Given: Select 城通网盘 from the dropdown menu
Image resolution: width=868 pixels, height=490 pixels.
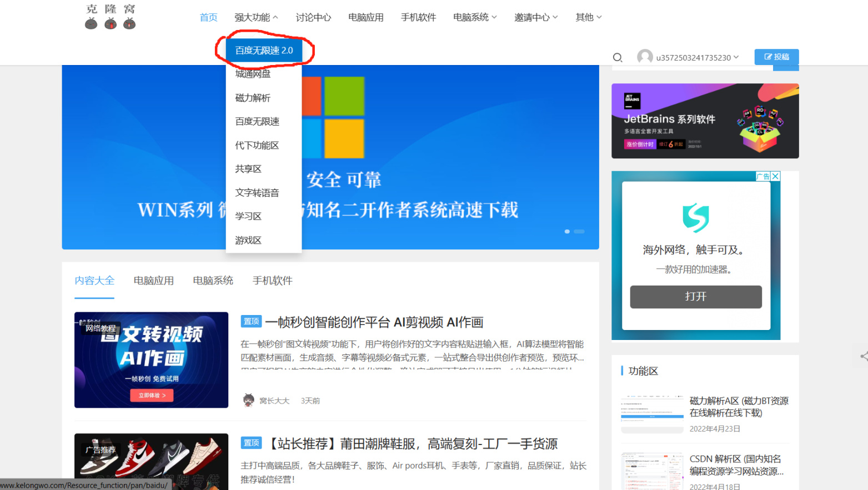Looking at the screenshot, I should tap(264, 74).
